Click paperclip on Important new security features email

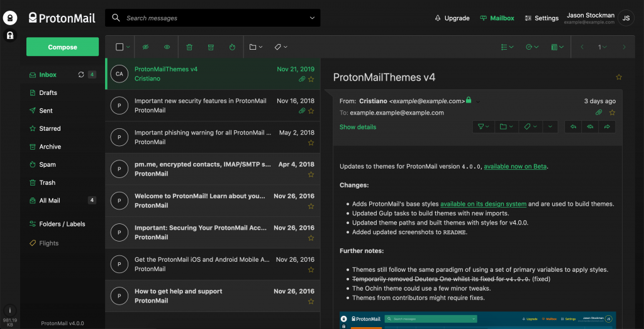tap(302, 111)
